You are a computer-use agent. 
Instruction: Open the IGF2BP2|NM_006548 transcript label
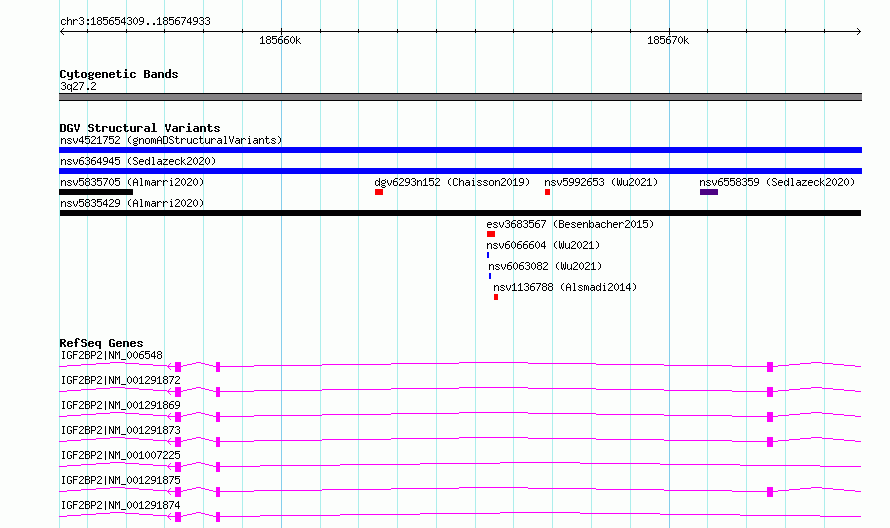111,355
